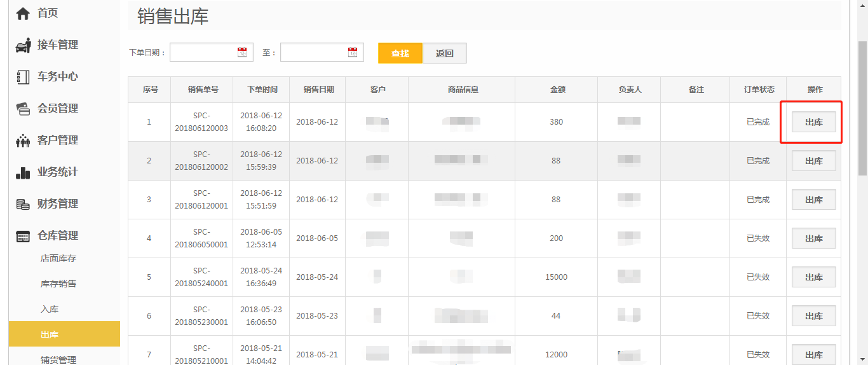
Task: Go to 入库 submenu page
Action: 50,310
